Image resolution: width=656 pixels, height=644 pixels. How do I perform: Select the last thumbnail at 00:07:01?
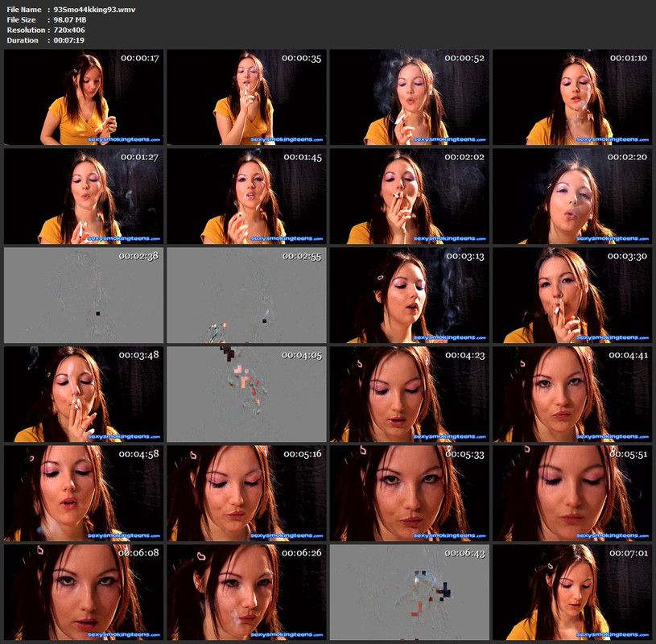point(572,592)
